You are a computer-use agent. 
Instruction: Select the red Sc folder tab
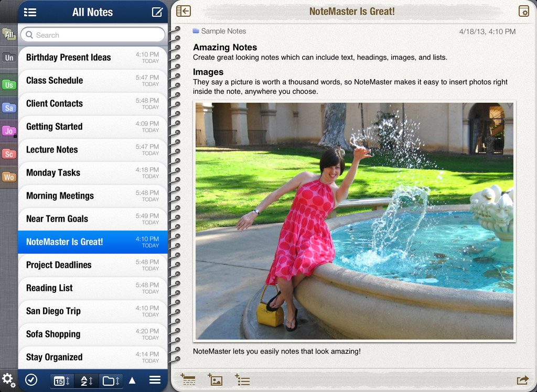(9, 154)
